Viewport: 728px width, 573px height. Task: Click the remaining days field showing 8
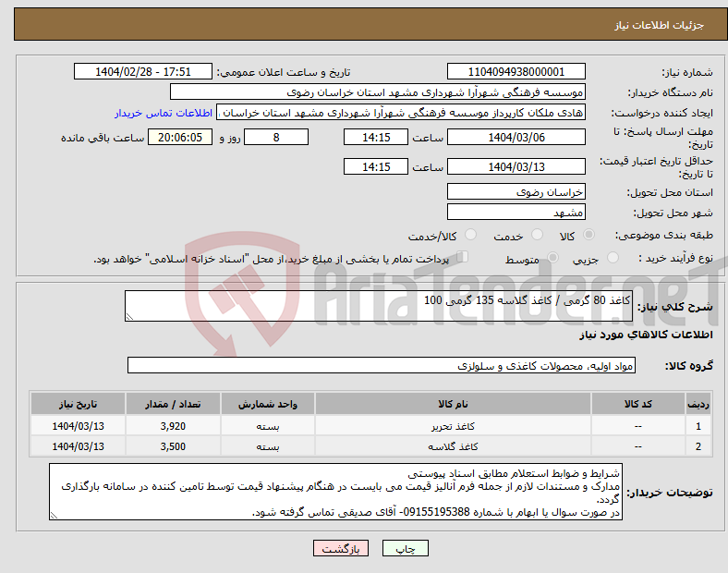[276, 137]
